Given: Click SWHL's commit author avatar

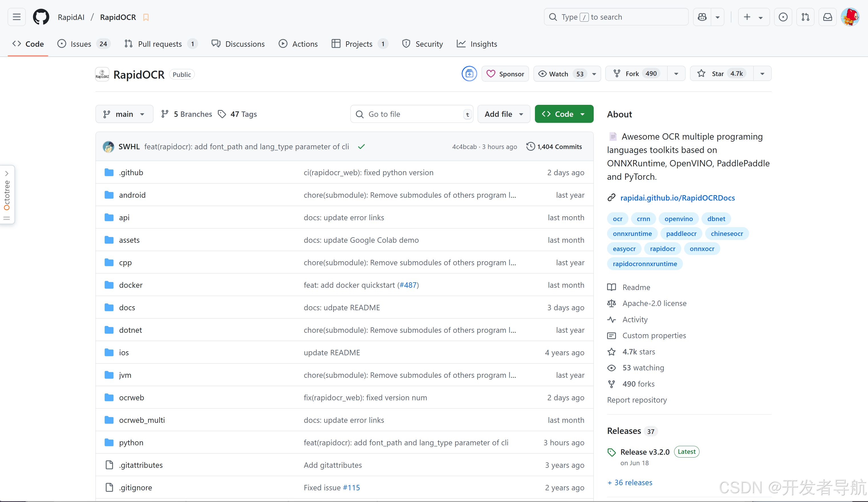Looking at the screenshot, I should pos(108,146).
